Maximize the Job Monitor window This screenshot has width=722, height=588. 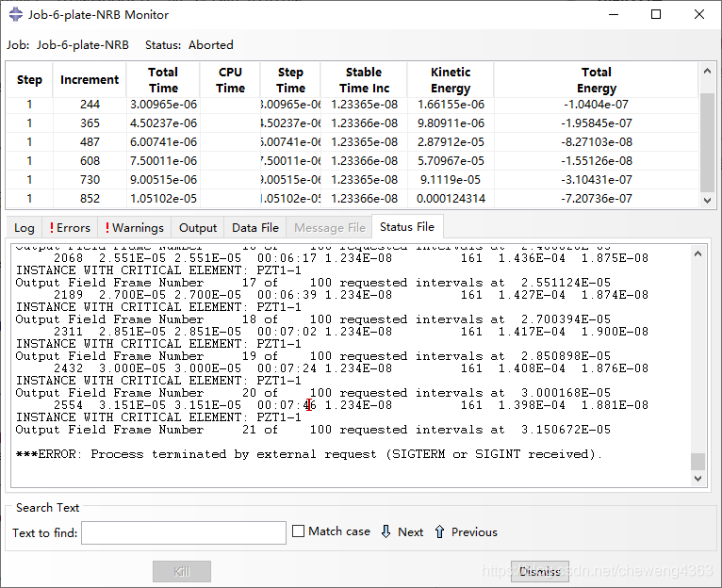point(656,14)
